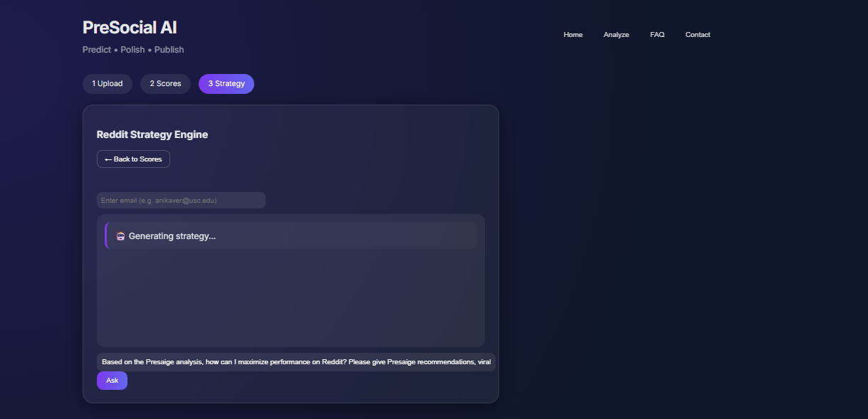868x419 pixels.
Task: Click the Back to Scores button
Action: pos(133,159)
